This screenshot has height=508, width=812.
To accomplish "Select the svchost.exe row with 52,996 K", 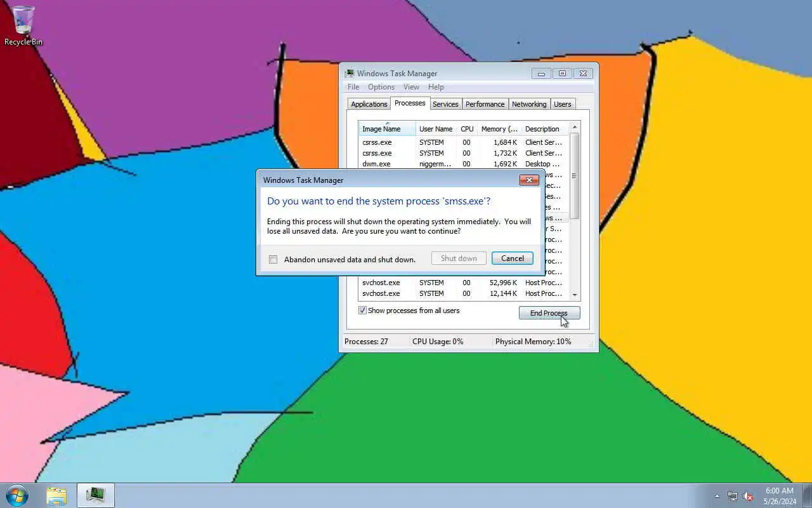I will point(464,283).
